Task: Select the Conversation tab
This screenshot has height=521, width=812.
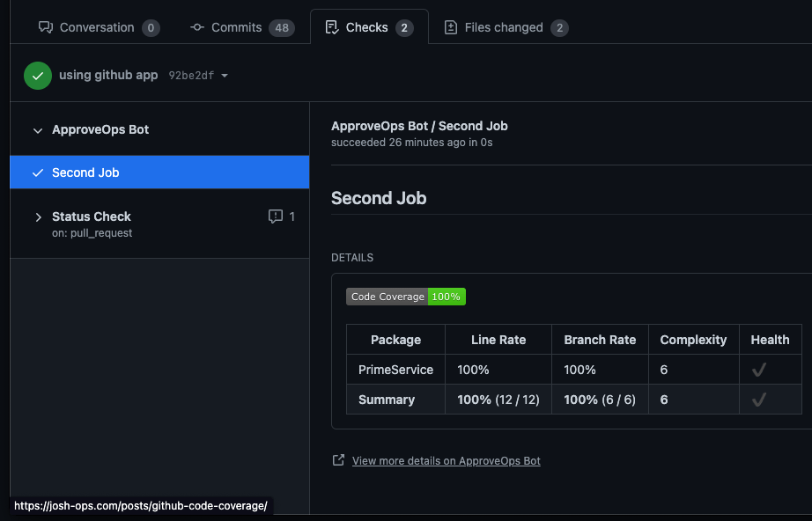Action: click(97, 27)
